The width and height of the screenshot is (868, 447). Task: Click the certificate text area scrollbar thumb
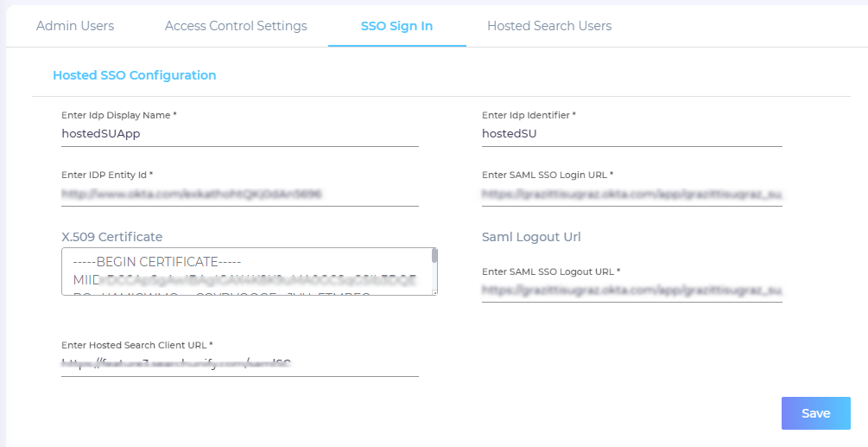pos(434,255)
